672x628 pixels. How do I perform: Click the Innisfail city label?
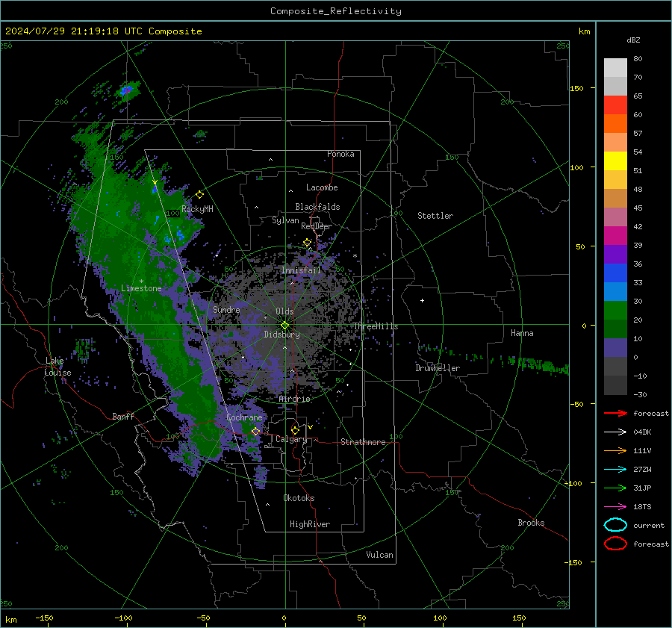pos(301,270)
